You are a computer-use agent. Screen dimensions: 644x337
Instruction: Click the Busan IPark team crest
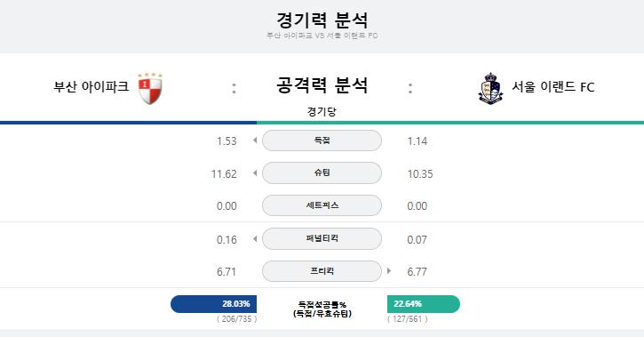point(150,88)
